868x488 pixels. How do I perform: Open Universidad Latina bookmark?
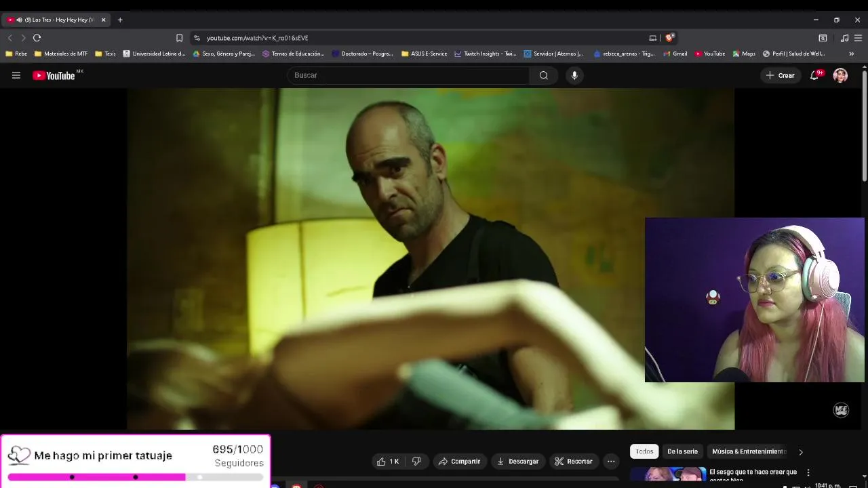tap(154, 54)
